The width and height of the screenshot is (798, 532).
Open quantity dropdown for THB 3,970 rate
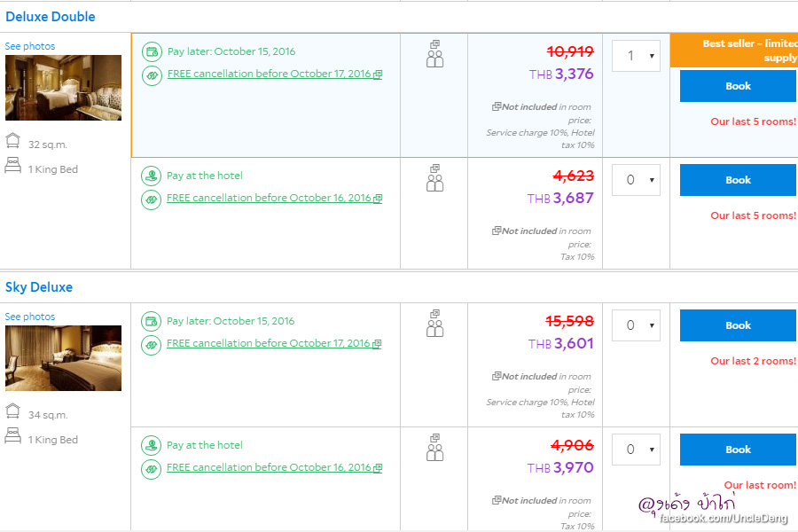pyautogui.click(x=636, y=450)
